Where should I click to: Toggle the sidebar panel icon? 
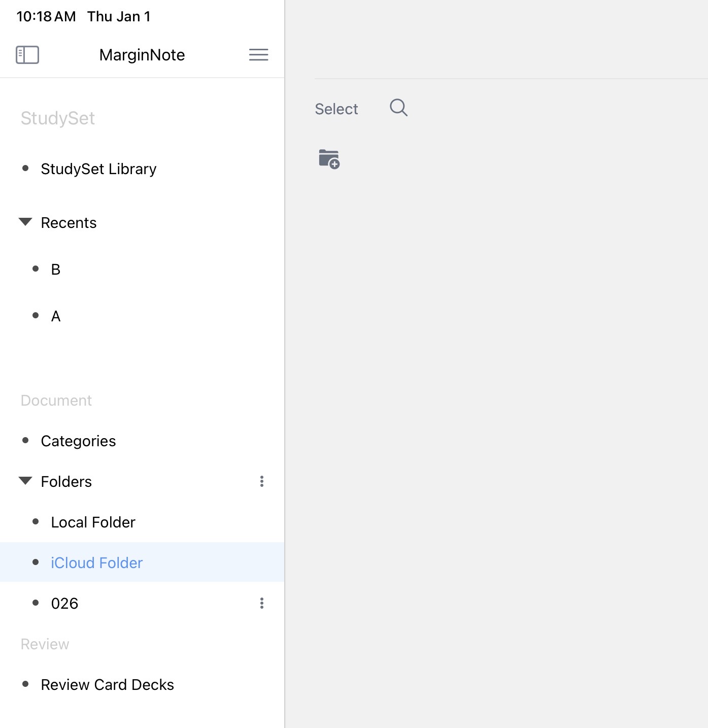coord(27,55)
